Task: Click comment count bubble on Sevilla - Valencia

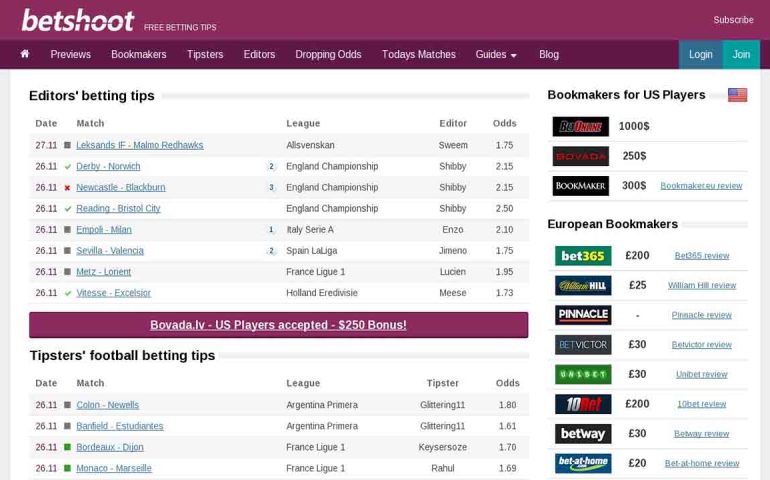Action: [x=271, y=251]
